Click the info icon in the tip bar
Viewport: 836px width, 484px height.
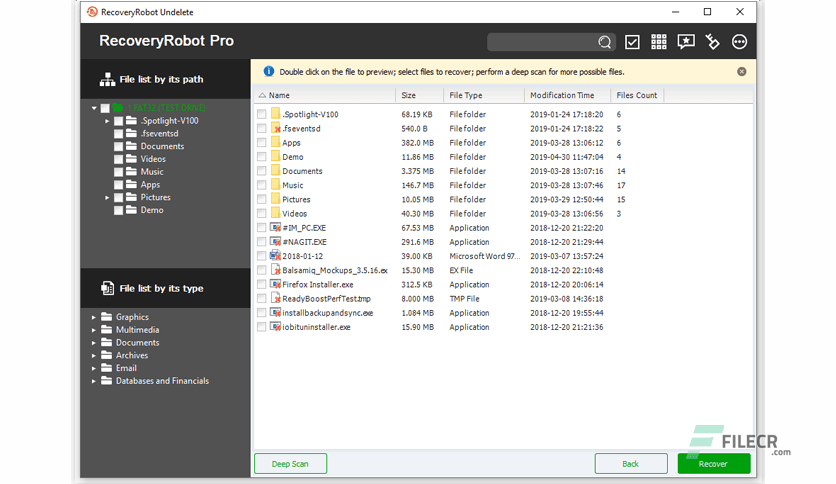point(269,71)
